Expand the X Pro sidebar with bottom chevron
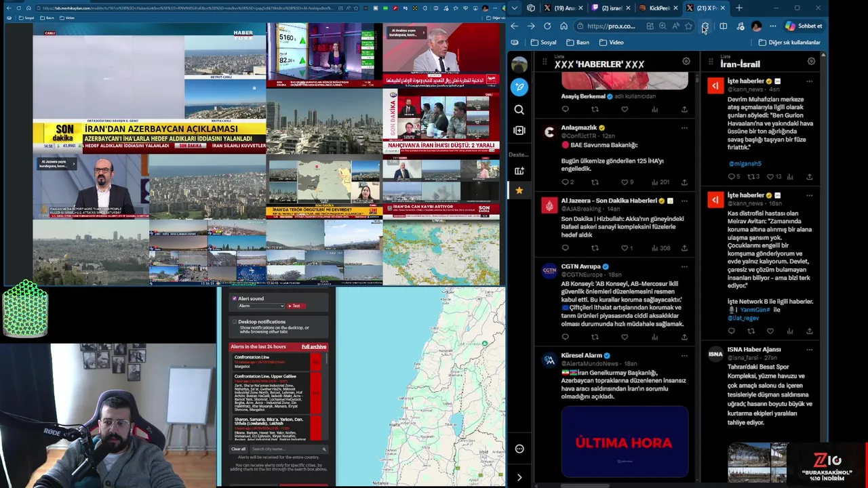Image resolution: width=868 pixels, height=488 pixels. tap(519, 478)
